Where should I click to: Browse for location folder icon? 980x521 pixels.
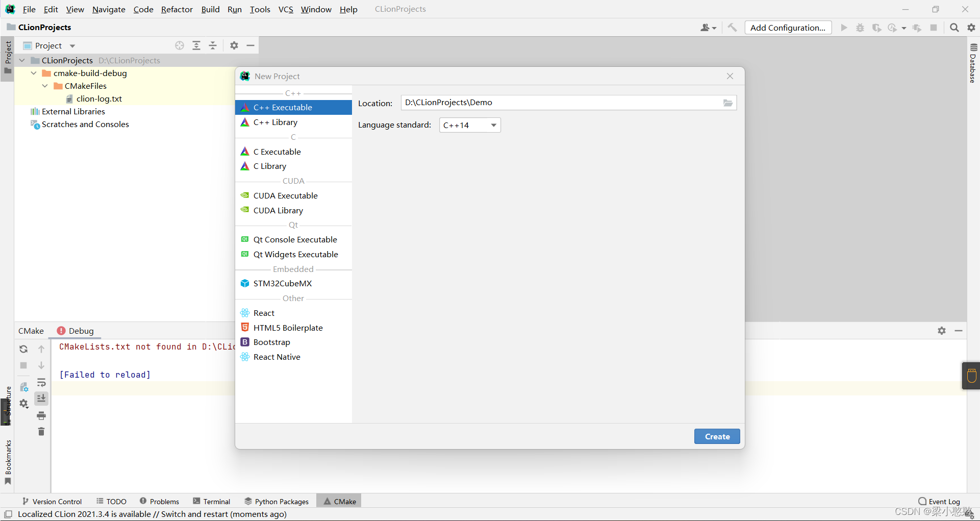coord(728,103)
